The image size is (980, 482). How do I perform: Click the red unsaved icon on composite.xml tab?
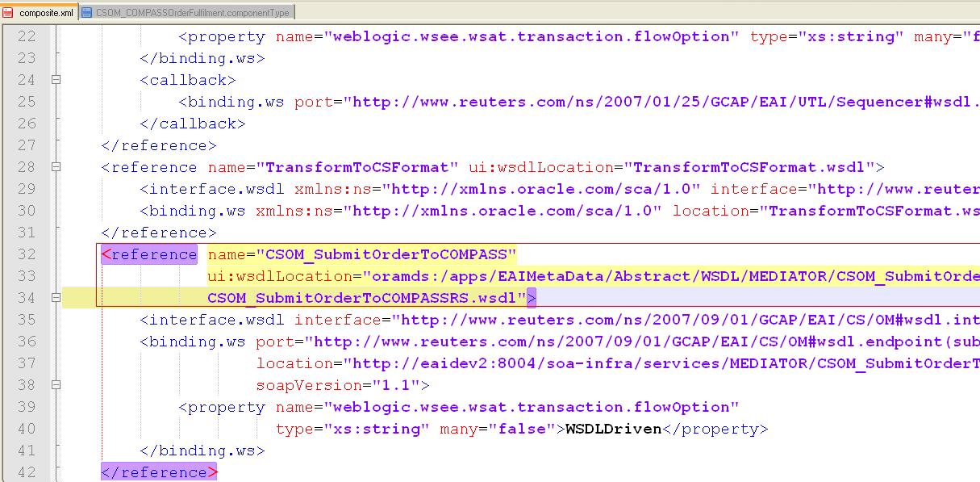pyautogui.click(x=8, y=12)
